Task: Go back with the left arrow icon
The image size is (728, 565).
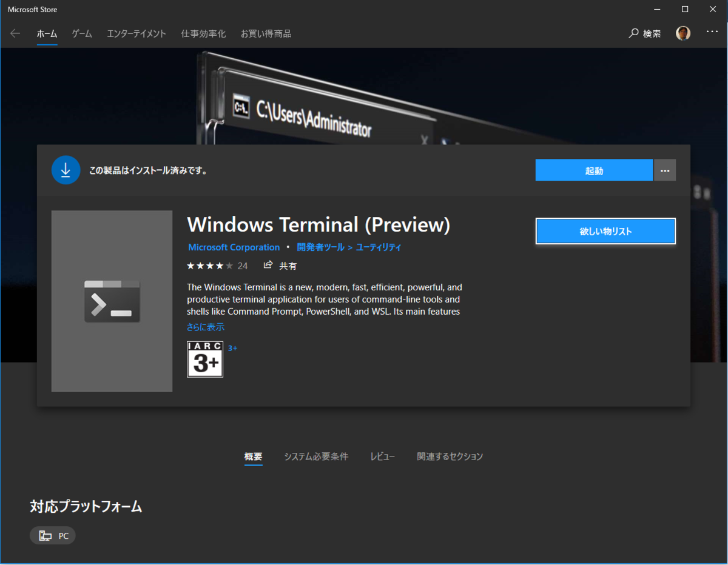Action: (x=15, y=33)
